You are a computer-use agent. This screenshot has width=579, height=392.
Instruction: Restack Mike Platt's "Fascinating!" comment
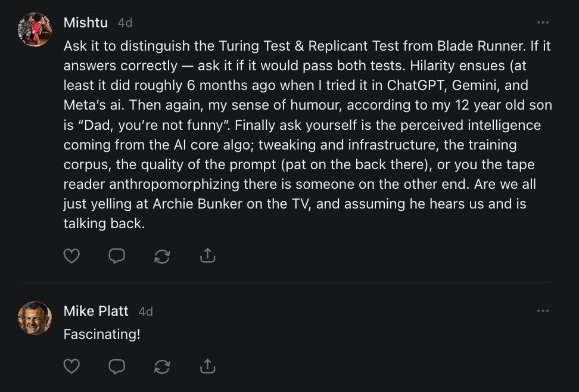[x=162, y=366]
